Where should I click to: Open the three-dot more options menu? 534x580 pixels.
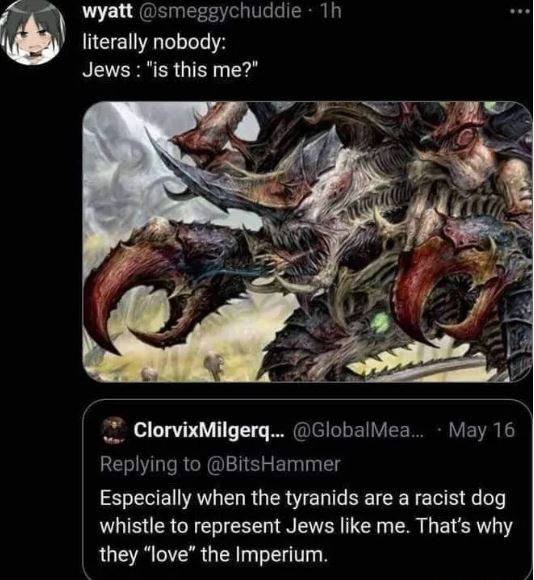pos(521,11)
